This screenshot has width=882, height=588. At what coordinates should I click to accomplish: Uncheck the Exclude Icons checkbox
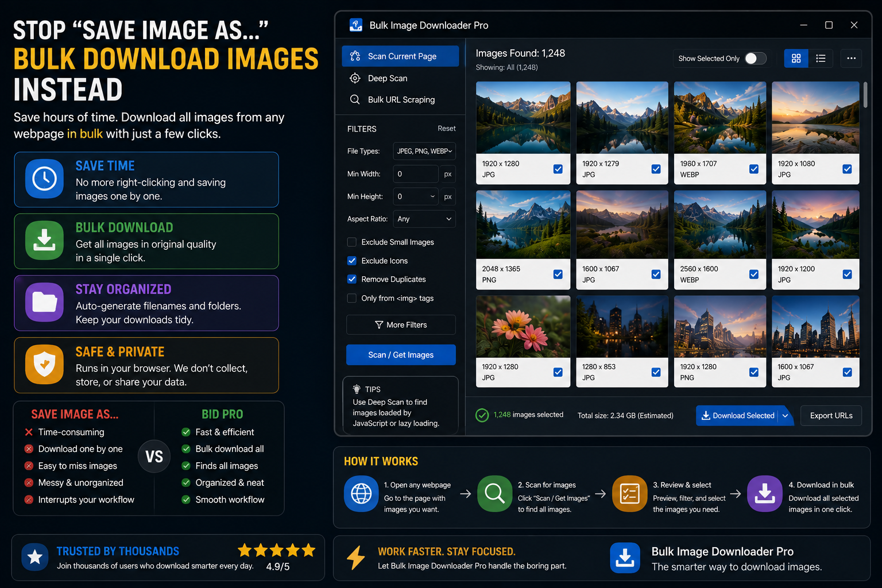352,261
